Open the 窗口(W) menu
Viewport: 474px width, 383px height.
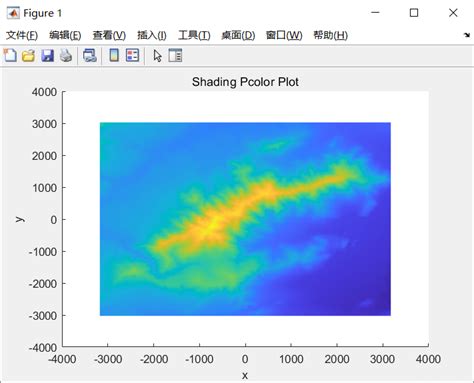pyautogui.click(x=284, y=35)
